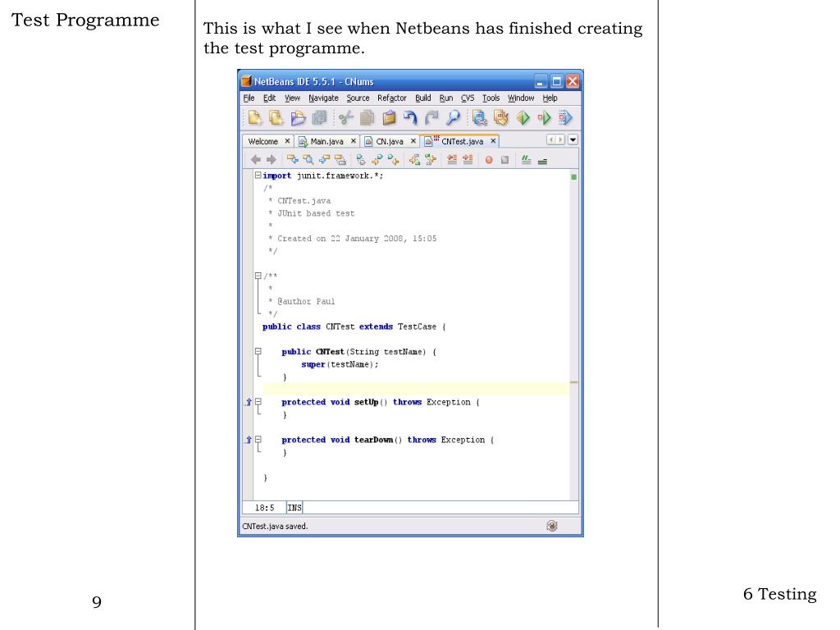Open the Refactor menu
The width and height of the screenshot is (840, 630).
tap(391, 98)
